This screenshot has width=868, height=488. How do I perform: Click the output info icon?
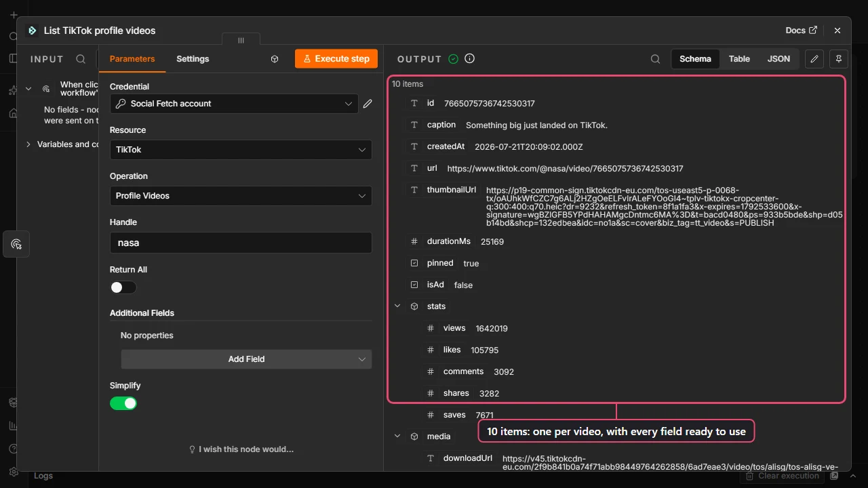click(x=469, y=58)
